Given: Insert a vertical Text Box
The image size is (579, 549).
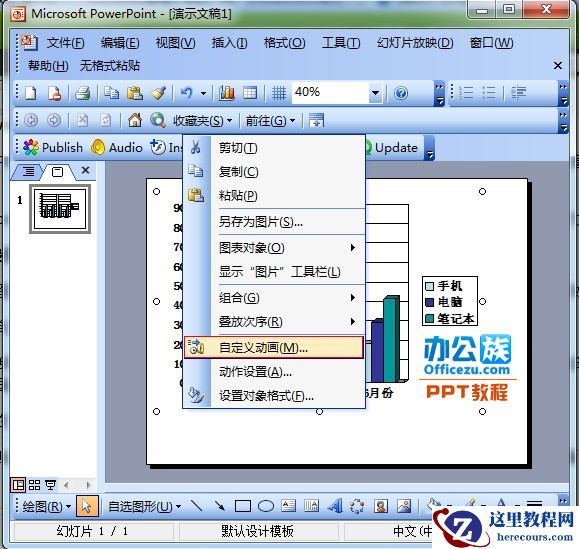Looking at the screenshot, I should pyautogui.click(x=311, y=506).
